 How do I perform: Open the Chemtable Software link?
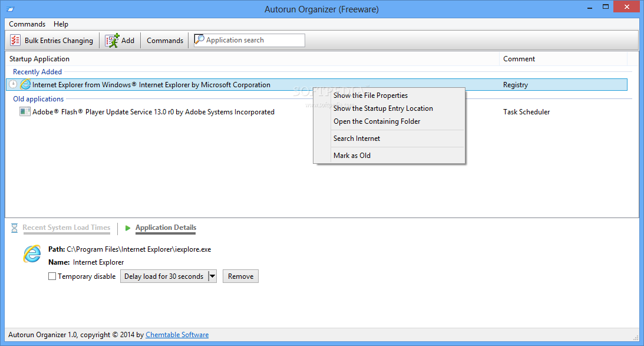(x=177, y=334)
